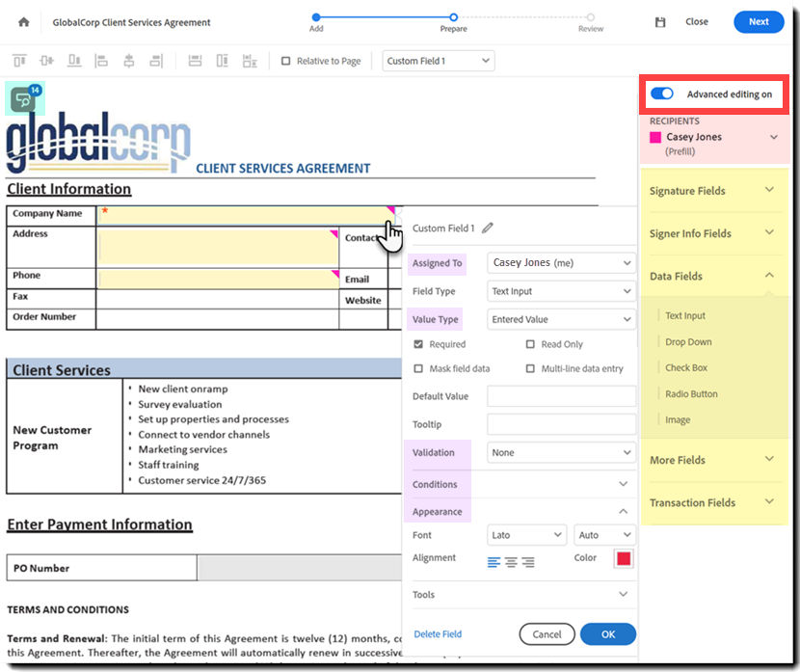
Task: Align fields to vertical middle
Action: pos(46,61)
